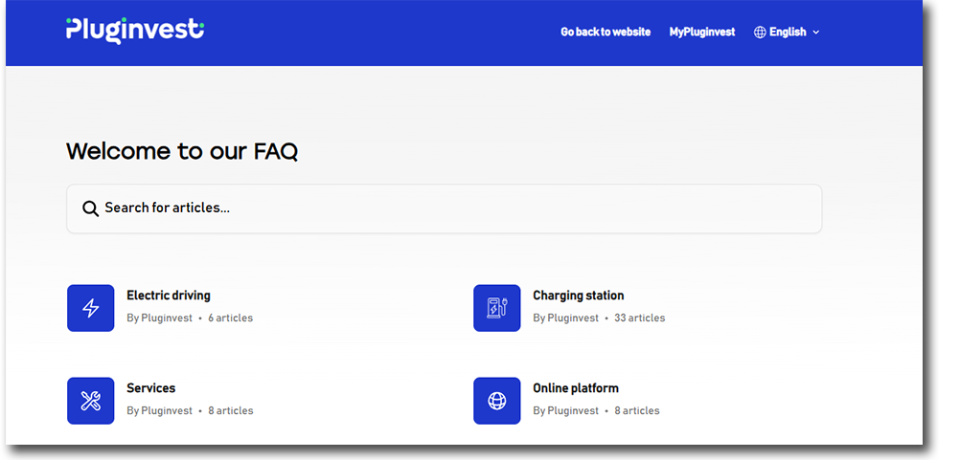Click 'By Pluginvest' under Electric driving
Screen dimensions: 960x460
[159, 318]
